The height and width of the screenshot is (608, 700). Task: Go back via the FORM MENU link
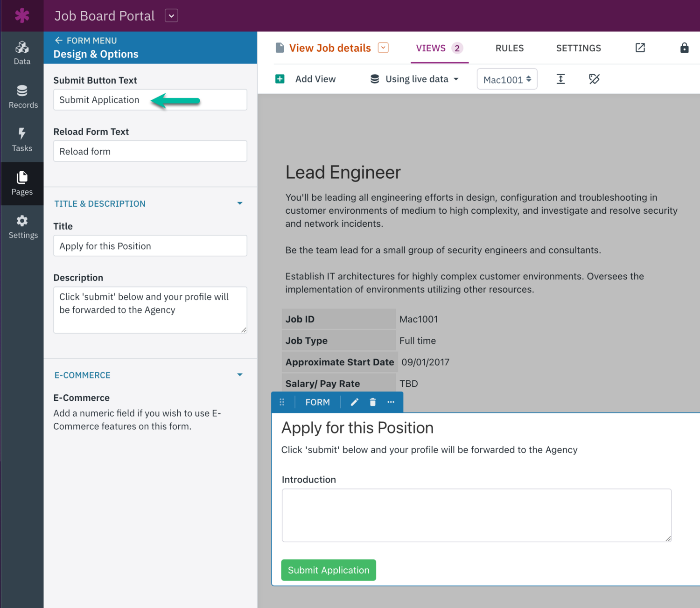pyautogui.click(x=85, y=41)
